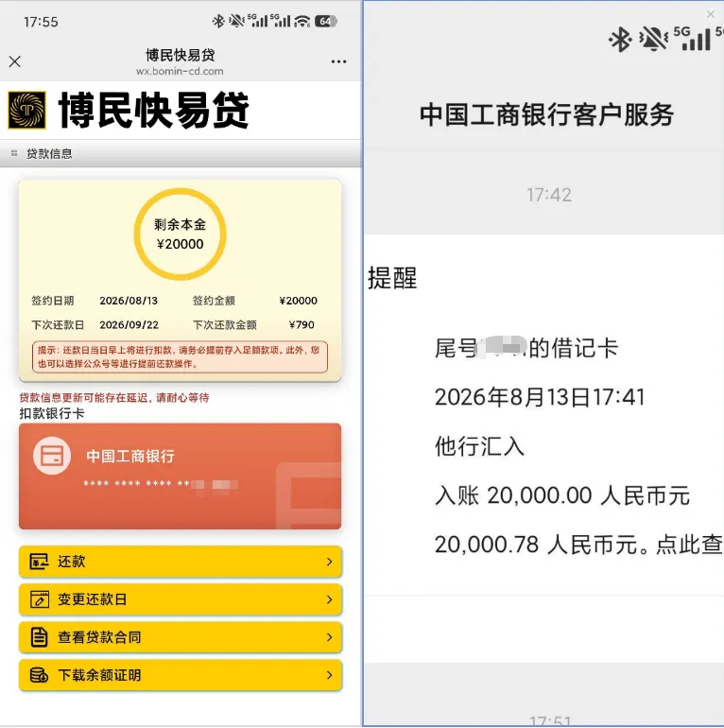Tap the 下次还款日 value 2026/09/22
Screen dimensions: 724x728
129,324
